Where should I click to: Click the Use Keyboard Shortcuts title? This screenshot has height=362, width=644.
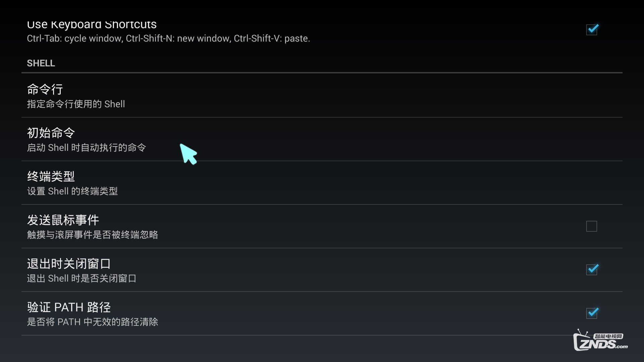click(x=92, y=24)
